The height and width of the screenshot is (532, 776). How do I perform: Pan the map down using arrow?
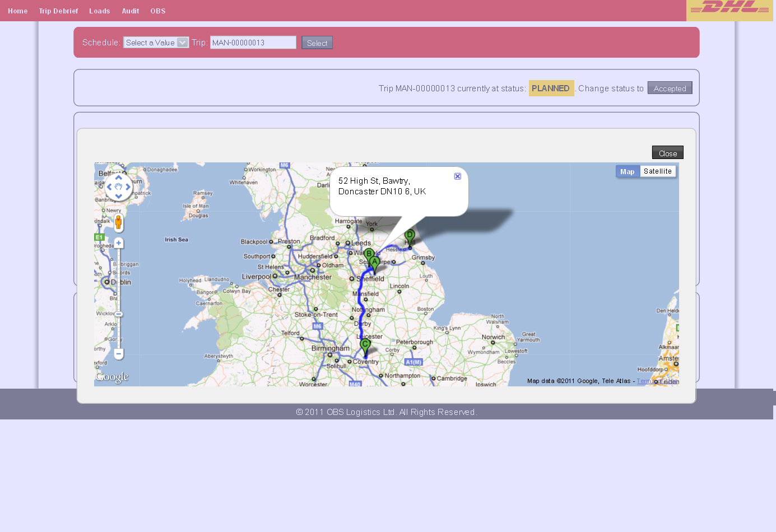pos(118,196)
